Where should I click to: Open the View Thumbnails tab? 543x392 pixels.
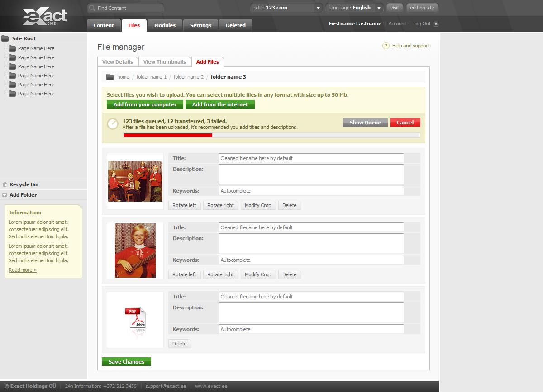[165, 62]
